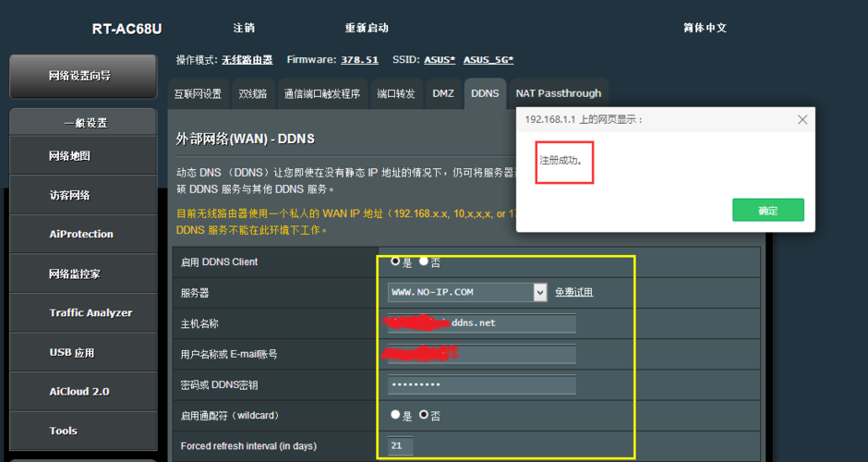Click the 免费试用 link

point(573,292)
